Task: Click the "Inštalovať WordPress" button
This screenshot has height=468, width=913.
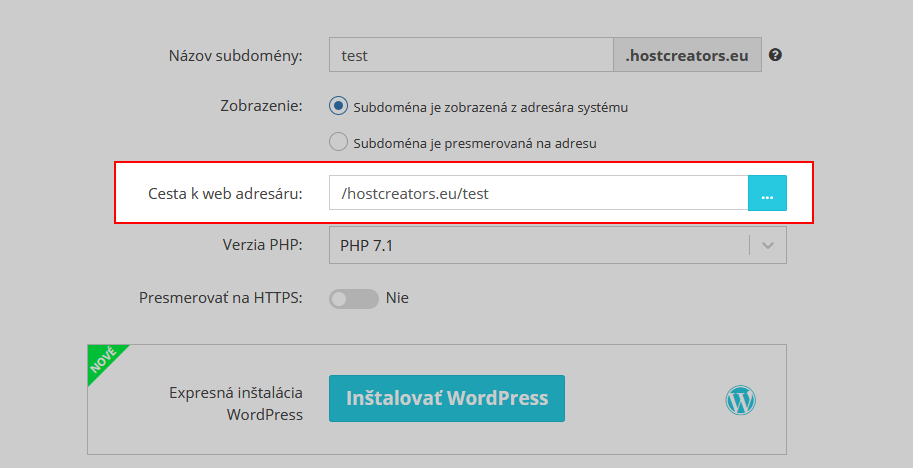Action: pos(447,398)
